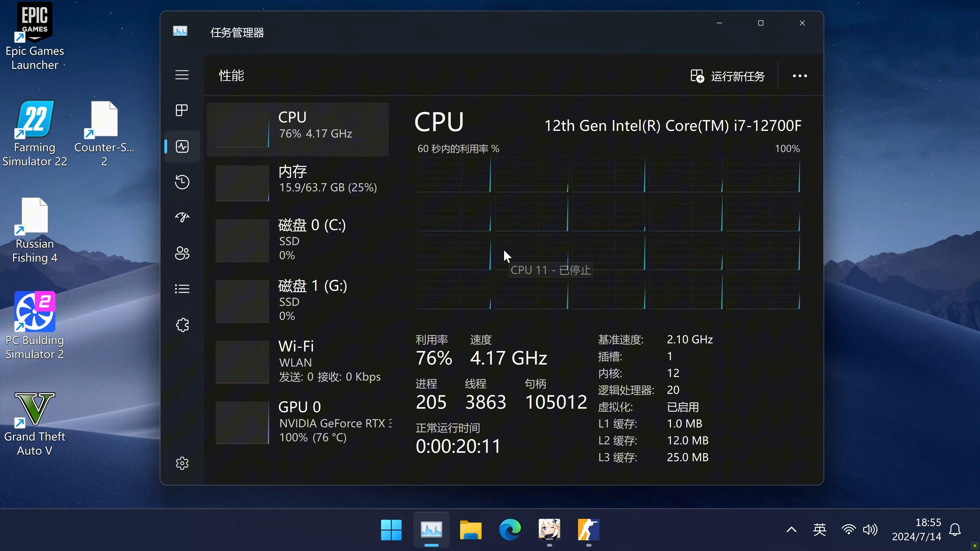Click the CPU mini usage graph thumbnail
This screenshot has height=551, width=980.
coord(242,129)
